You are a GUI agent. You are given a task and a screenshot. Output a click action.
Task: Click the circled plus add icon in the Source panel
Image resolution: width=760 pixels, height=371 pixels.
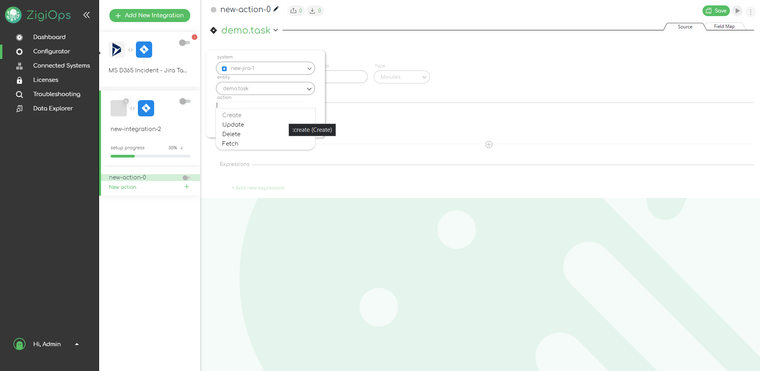pyautogui.click(x=489, y=145)
